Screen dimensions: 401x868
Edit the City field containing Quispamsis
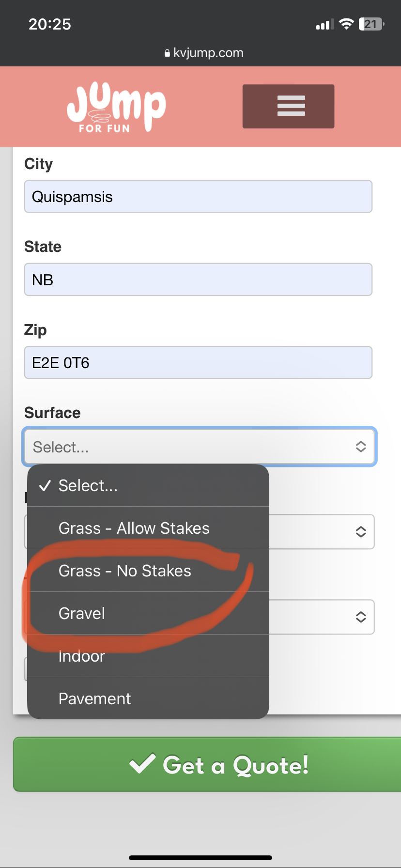pyautogui.click(x=198, y=197)
